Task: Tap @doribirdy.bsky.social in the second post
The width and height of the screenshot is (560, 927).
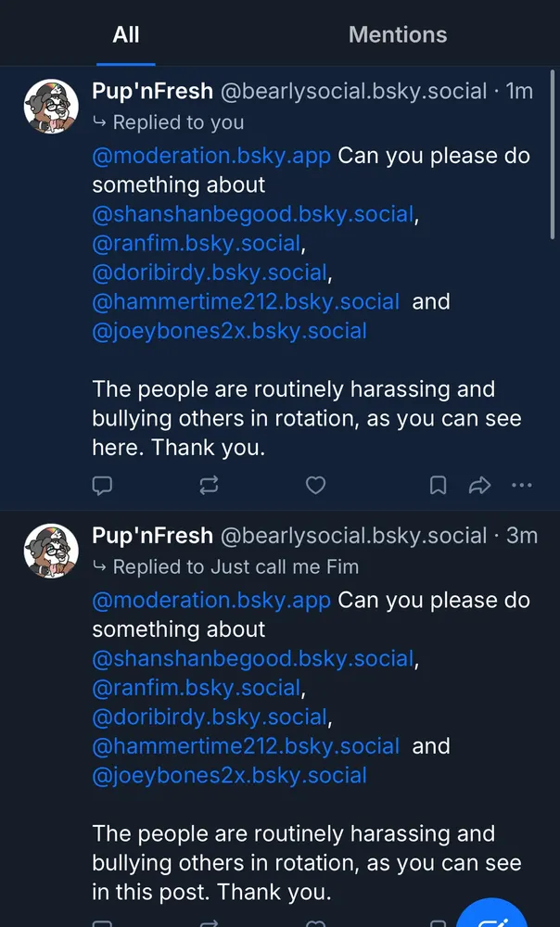Action: coord(210,717)
